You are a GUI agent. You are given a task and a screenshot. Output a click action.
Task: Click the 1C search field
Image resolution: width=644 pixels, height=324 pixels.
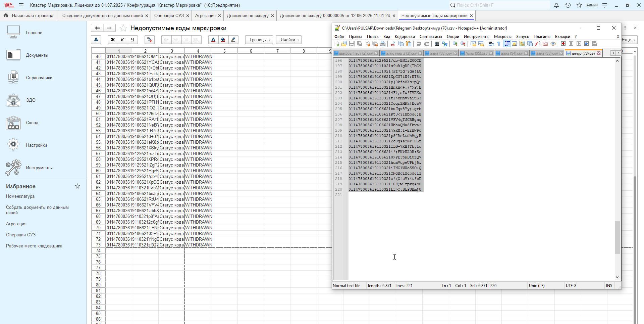499,5
